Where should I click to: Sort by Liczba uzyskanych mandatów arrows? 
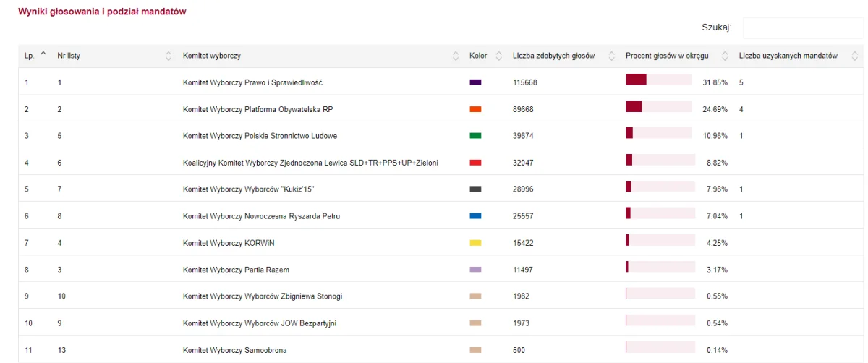click(x=855, y=56)
